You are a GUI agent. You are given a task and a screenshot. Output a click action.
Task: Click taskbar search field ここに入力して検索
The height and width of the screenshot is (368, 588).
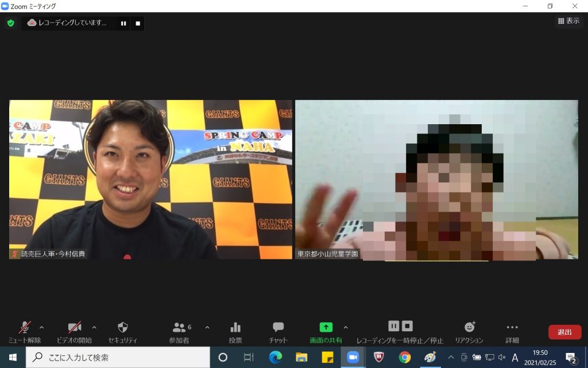click(118, 357)
